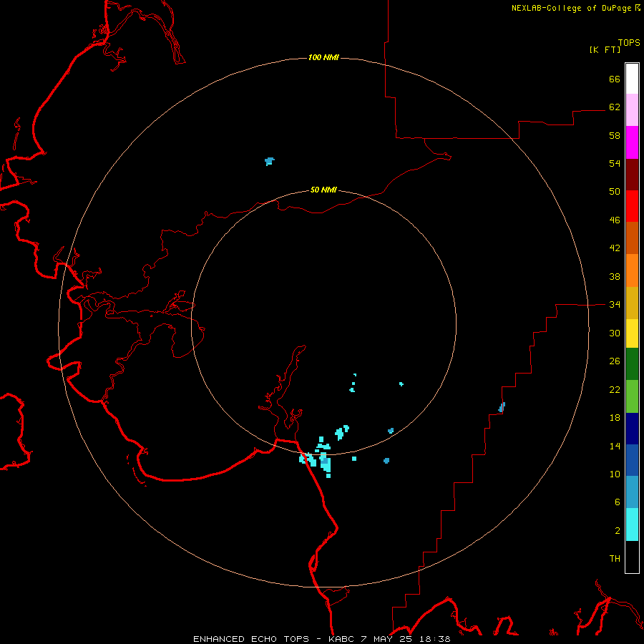Click the 62 legend value
644x644 pixels.
point(615,107)
